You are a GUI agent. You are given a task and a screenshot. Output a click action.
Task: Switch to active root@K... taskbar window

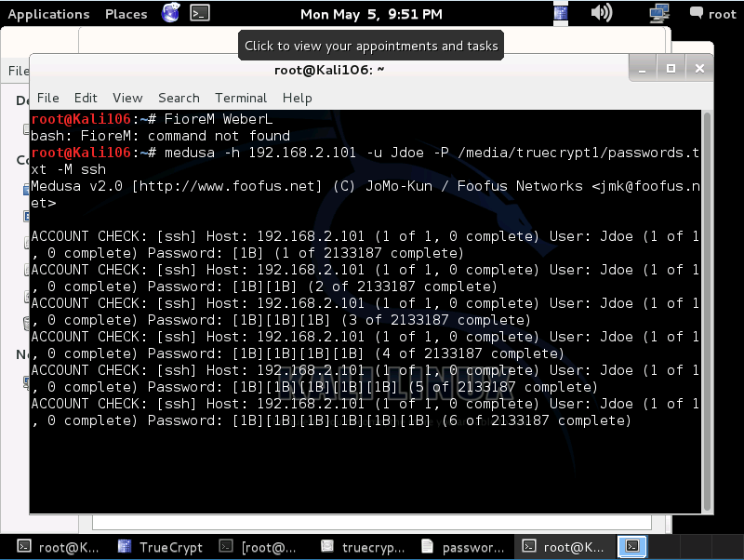[564, 547]
